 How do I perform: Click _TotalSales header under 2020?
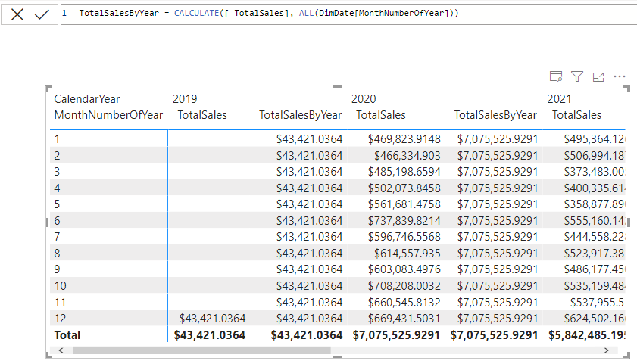[379, 115]
